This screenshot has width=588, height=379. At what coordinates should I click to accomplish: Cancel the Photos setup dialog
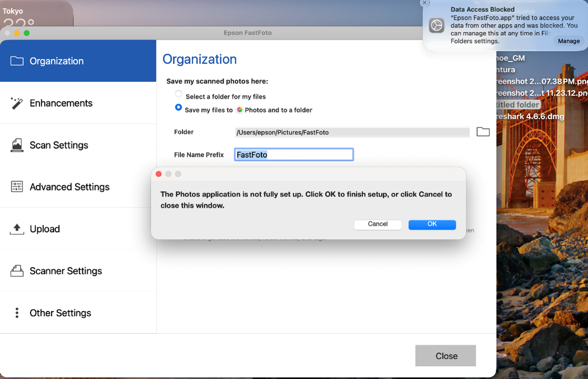coord(378,224)
